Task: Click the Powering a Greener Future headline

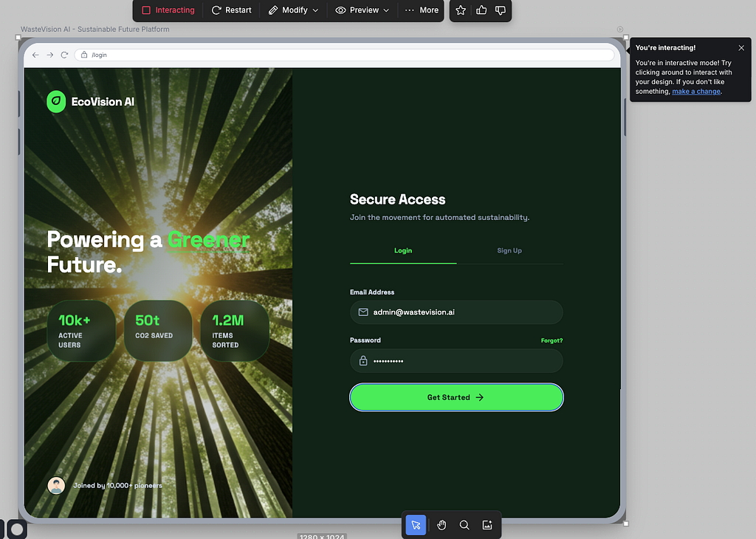Action: 148,252
